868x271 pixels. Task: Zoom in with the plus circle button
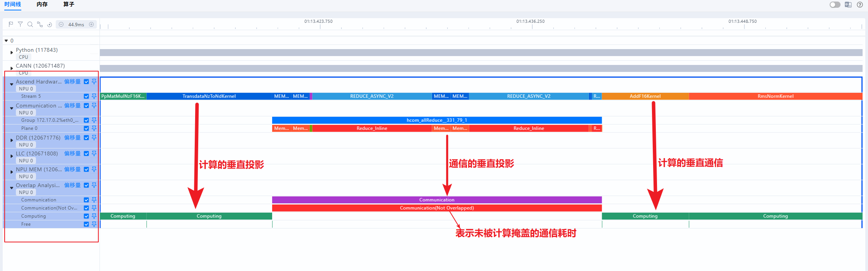[x=91, y=24]
